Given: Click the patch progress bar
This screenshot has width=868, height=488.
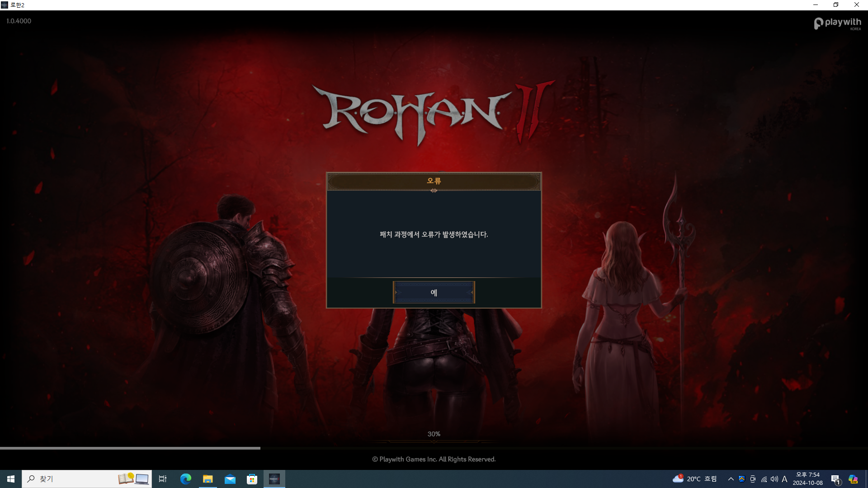Looking at the screenshot, I should click(434, 448).
